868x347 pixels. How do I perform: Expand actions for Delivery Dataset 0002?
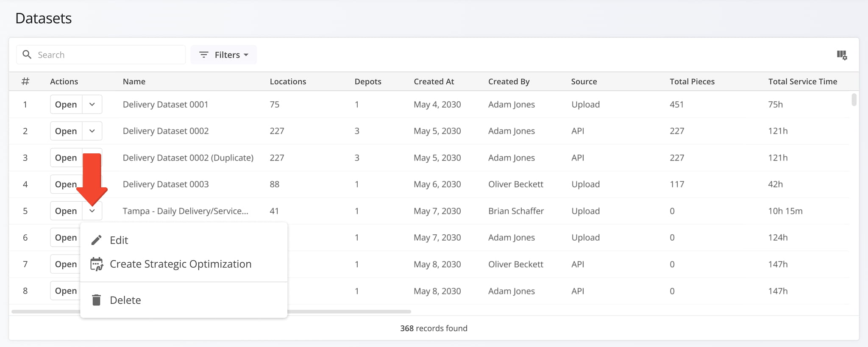(x=92, y=131)
